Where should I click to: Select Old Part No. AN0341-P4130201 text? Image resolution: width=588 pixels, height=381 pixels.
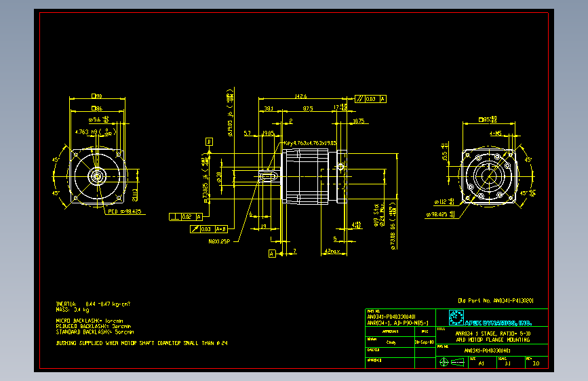[x=496, y=301]
